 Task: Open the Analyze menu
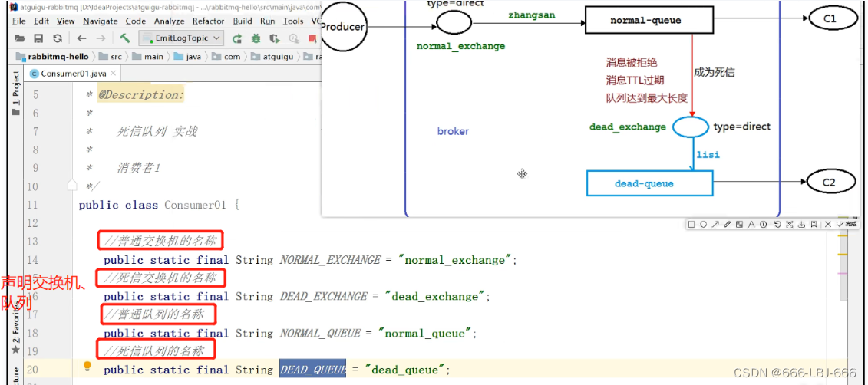[170, 21]
